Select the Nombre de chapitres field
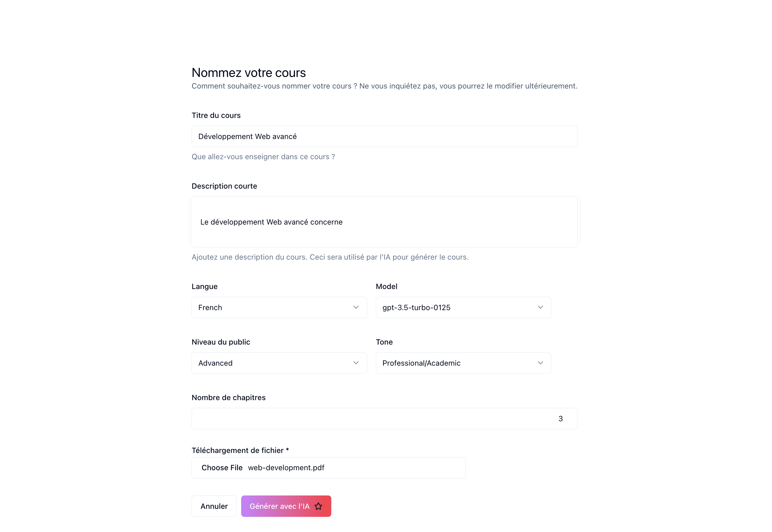The image size is (772, 532). (384, 418)
